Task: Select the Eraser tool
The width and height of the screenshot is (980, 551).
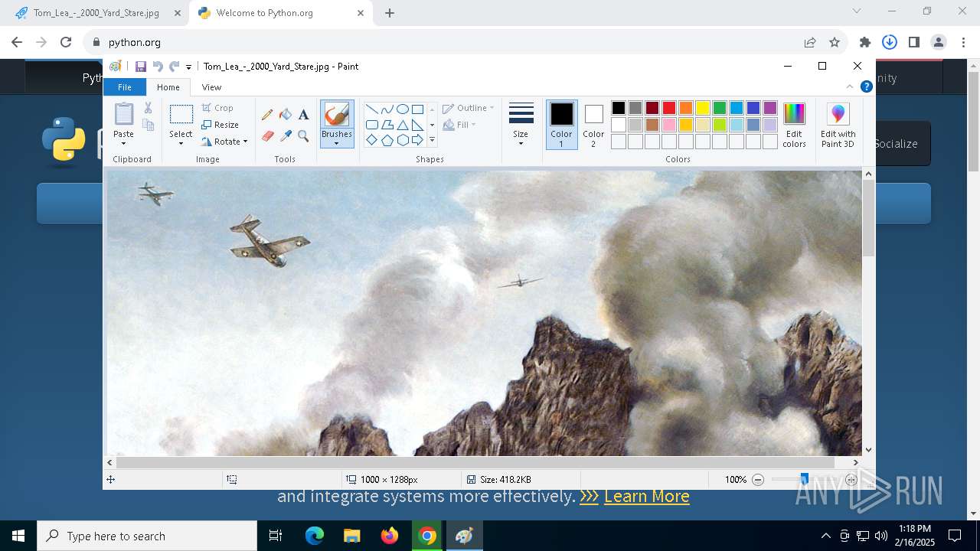Action: 267,135
